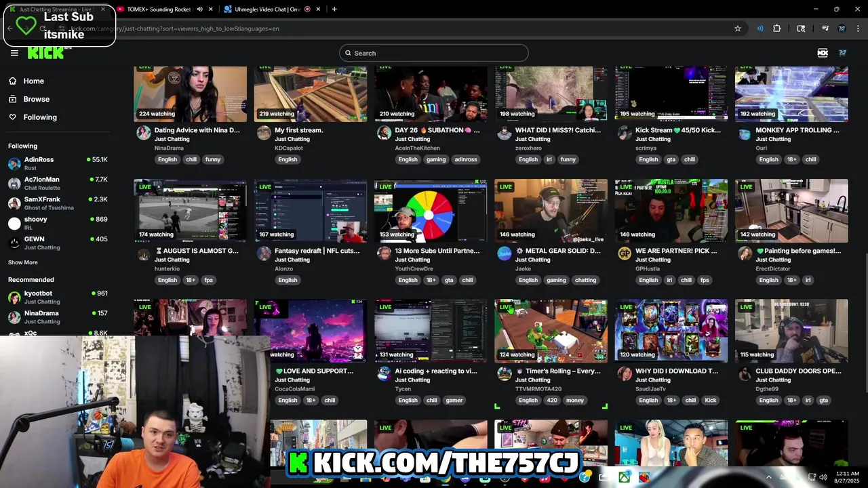Open KDCapalot's channel avatar
This screenshot has height=488, width=868.
coord(264,133)
